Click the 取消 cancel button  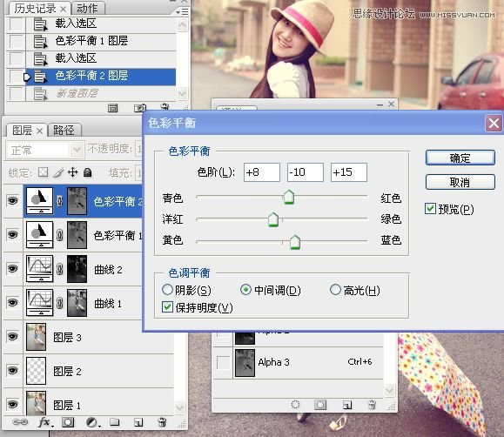tap(460, 182)
